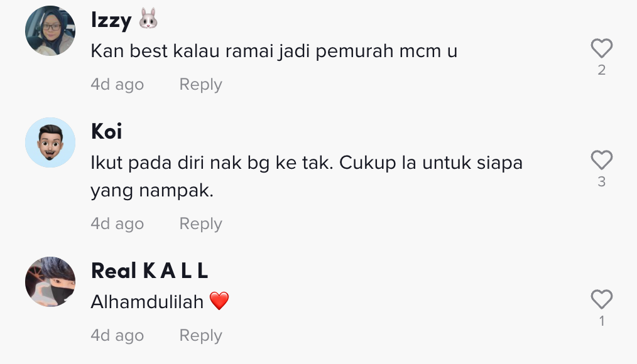Image resolution: width=637 pixels, height=364 pixels.
Task: Tap the heart on Koi's comment
Action: pyautogui.click(x=601, y=160)
